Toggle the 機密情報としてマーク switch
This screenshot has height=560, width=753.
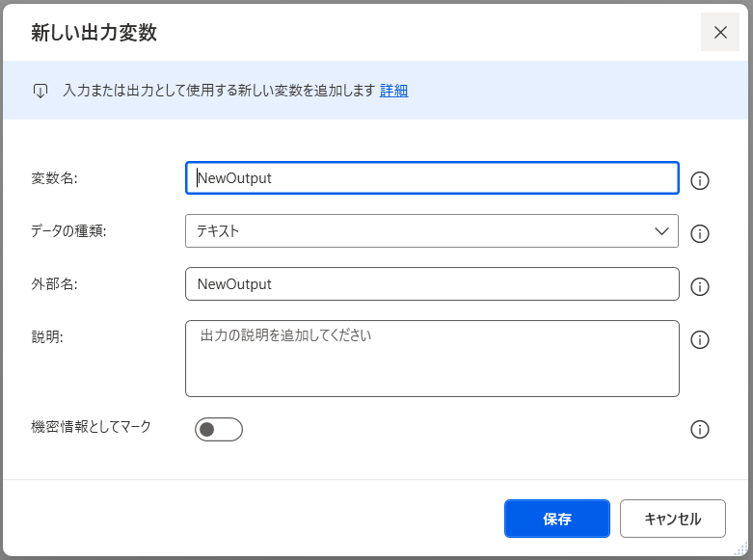[x=219, y=430]
